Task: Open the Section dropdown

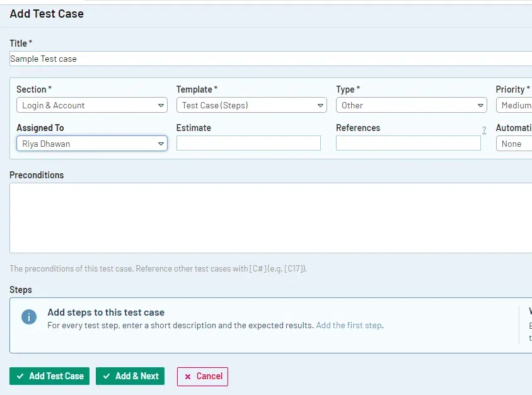Action: [x=91, y=105]
